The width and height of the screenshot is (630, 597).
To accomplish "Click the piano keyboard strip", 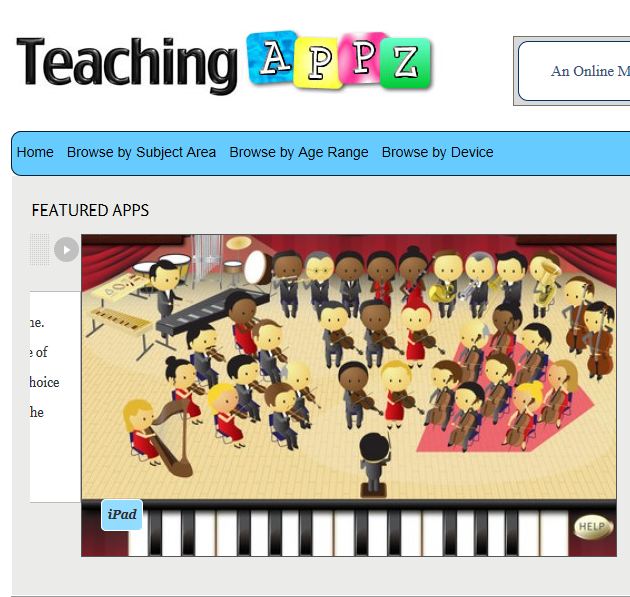I will (349, 529).
